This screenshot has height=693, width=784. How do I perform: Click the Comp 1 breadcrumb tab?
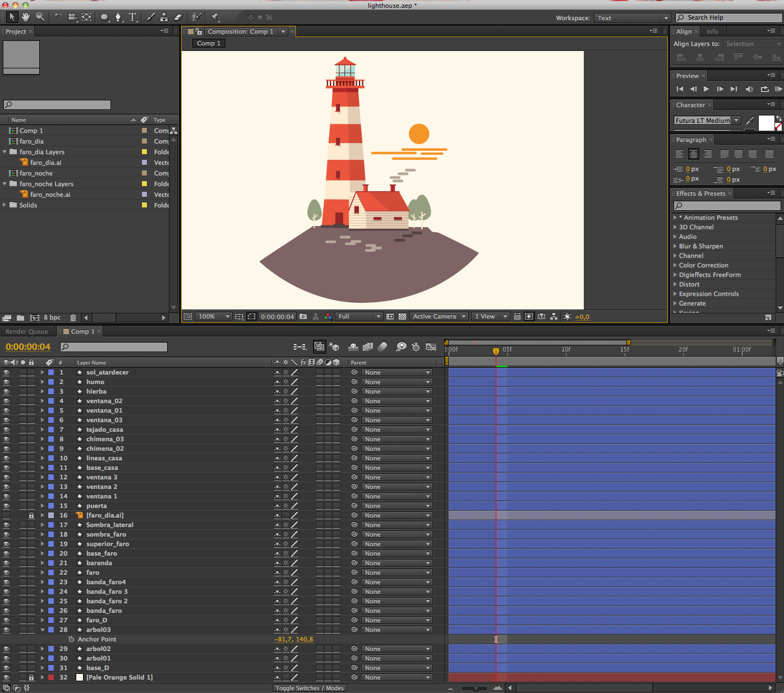click(209, 43)
